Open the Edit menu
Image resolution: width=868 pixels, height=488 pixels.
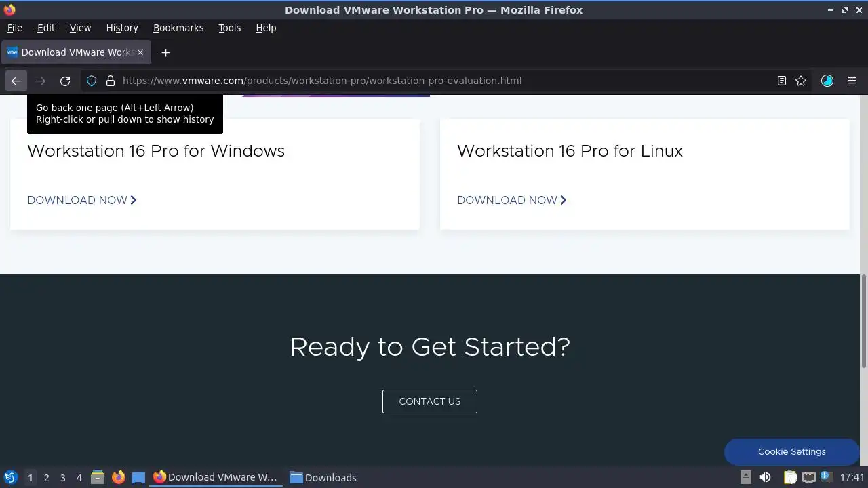click(x=46, y=28)
